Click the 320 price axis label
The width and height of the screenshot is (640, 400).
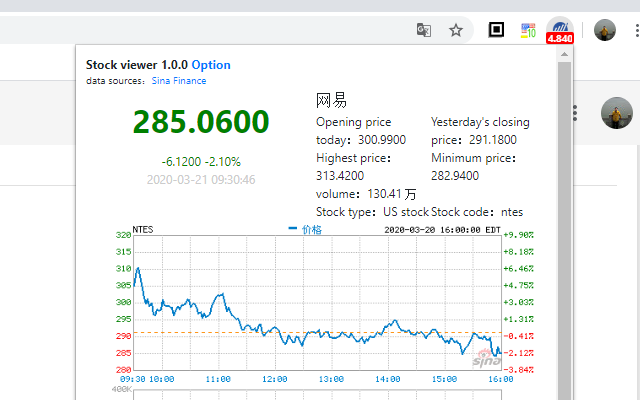[x=123, y=235]
